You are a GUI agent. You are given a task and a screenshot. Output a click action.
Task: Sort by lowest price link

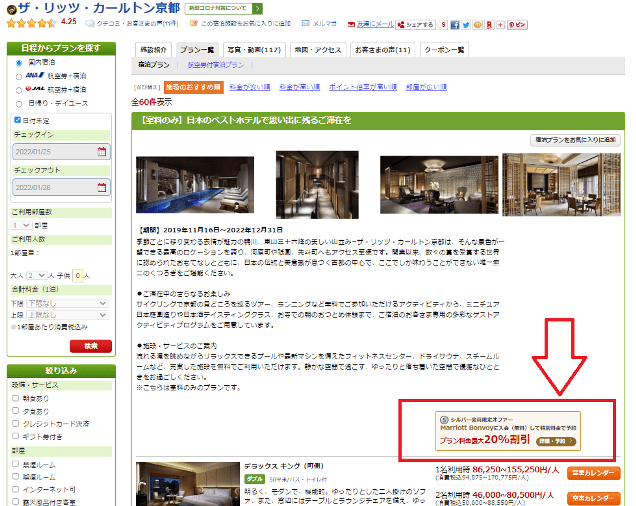250,87
